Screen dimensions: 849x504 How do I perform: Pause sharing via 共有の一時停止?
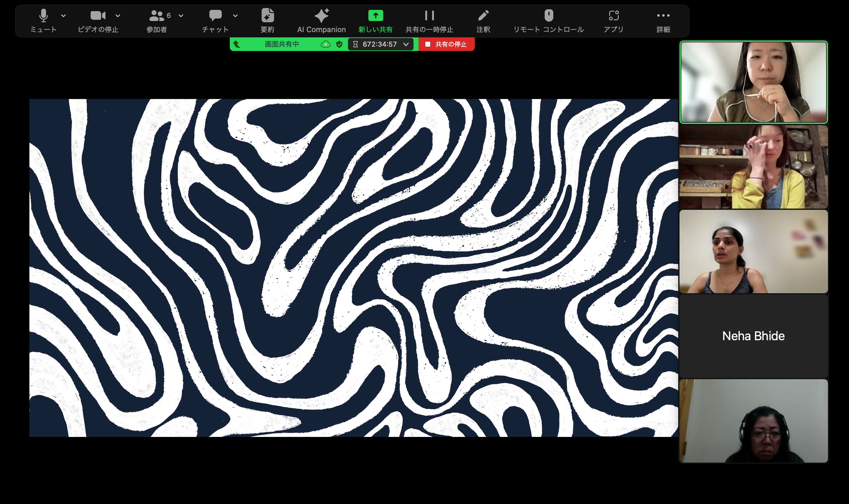click(429, 16)
